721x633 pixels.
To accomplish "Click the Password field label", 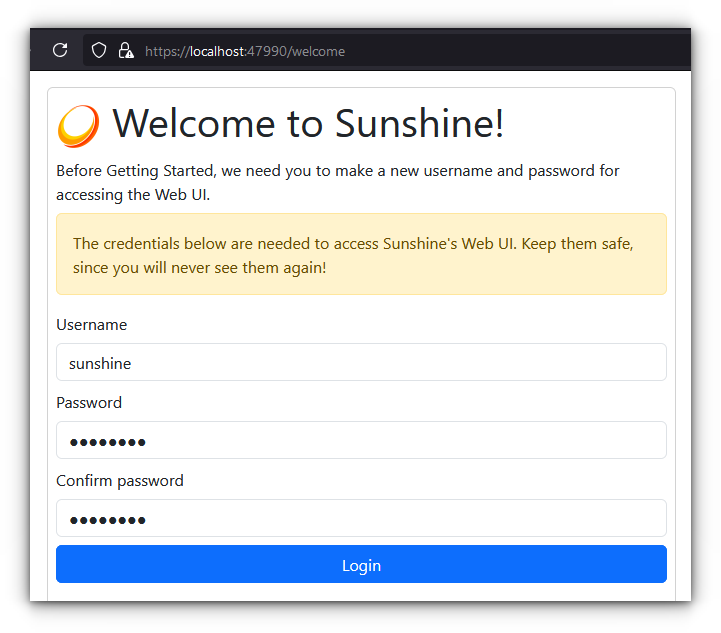I will (89, 403).
